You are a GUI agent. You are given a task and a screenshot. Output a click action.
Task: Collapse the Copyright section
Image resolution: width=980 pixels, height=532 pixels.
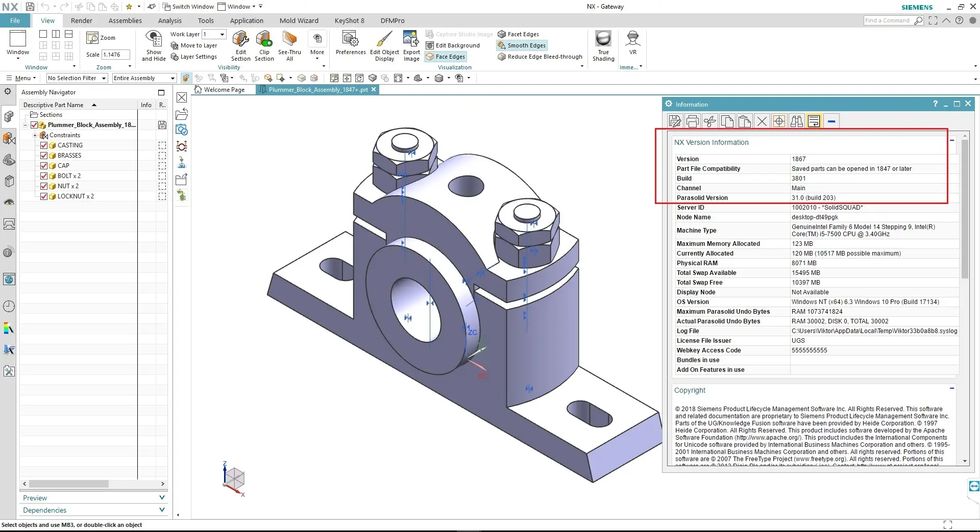(x=952, y=389)
